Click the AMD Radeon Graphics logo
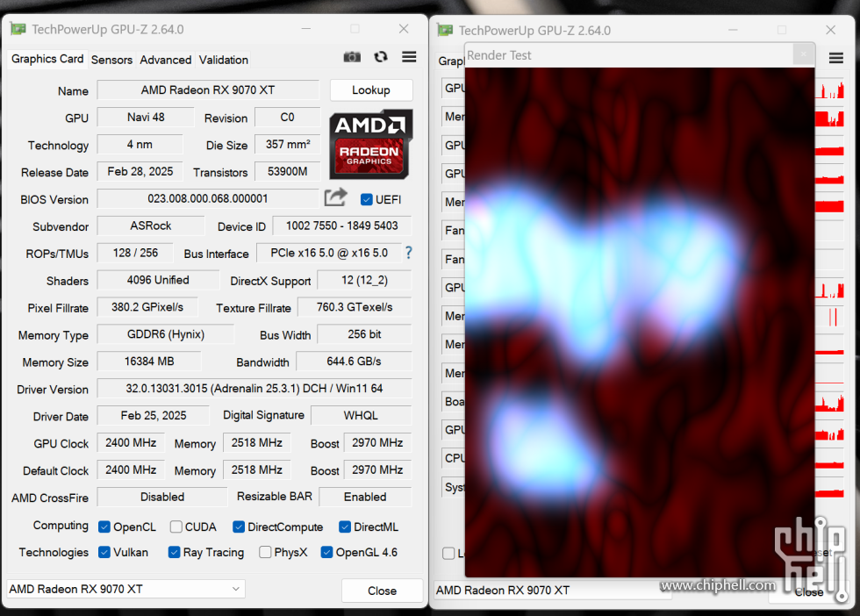860x616 pixels. [370, 144]
